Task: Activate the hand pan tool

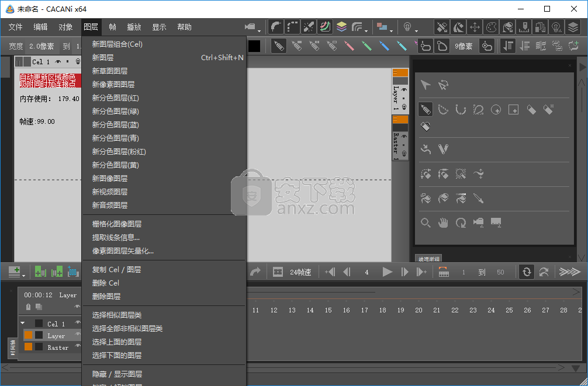Action: (x=443, y=223)
